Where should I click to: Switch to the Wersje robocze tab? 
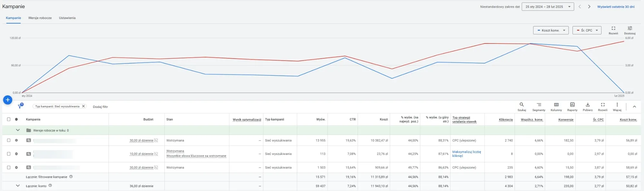tap(40, 18)
